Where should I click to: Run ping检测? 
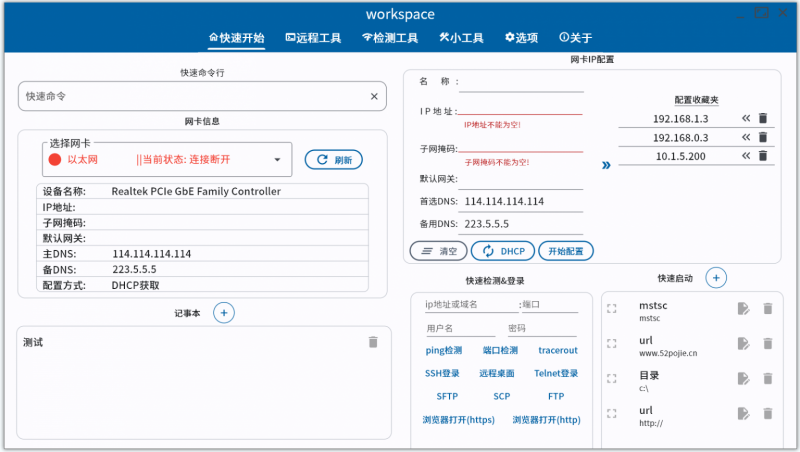(443, 350)
